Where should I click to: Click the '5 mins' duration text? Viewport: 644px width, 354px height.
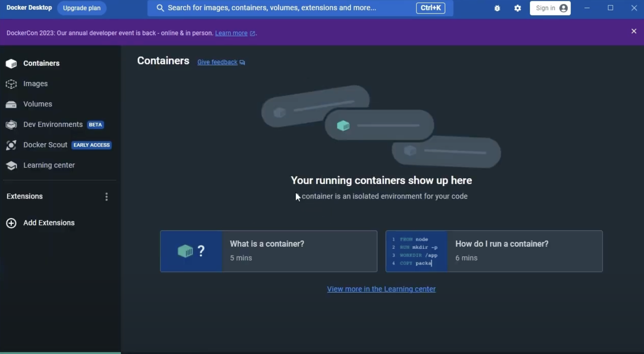pyautogui.click(x=241, y=258)
